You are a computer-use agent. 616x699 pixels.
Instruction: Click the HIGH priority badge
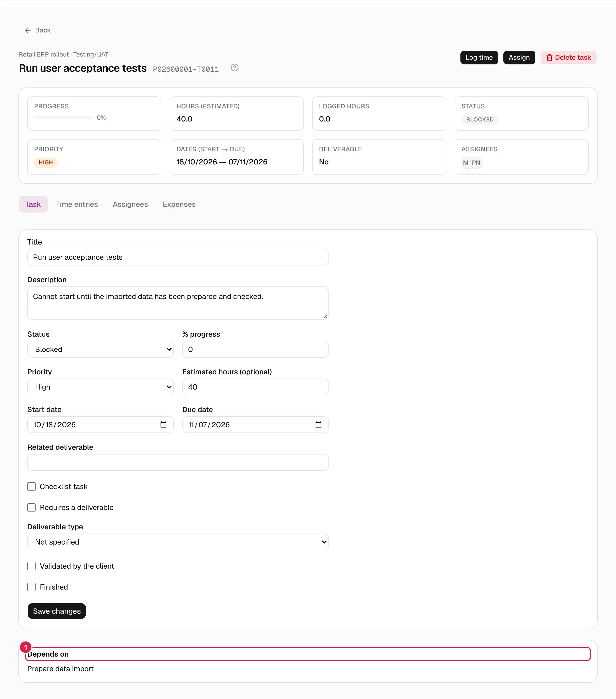coord(46,162)
